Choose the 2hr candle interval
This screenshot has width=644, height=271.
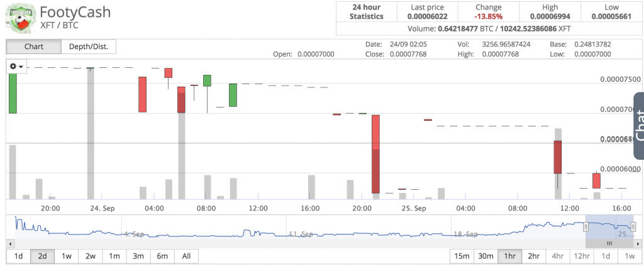(533, 256)
